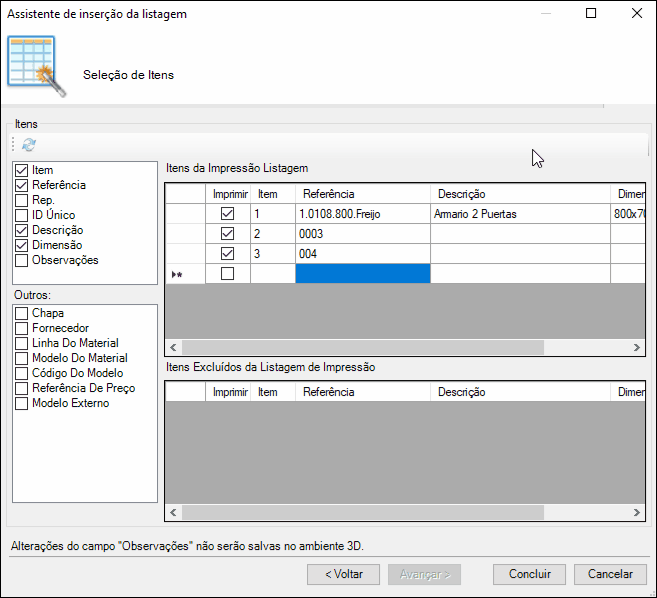Image resolution: width=657 pixels, height=598 pixels.
Task: Check Imprimir in the new empty row
Action: pyautogui.click(x=228, y=274)
